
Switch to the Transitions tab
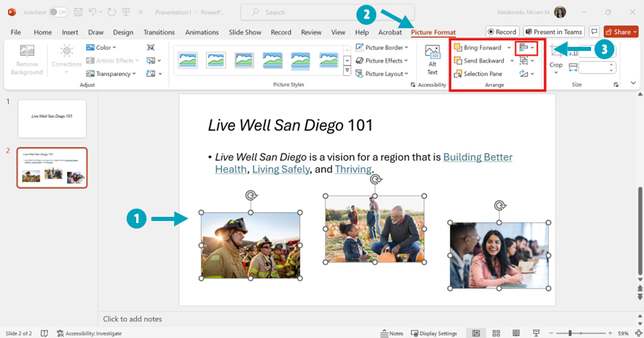[159, 32]
